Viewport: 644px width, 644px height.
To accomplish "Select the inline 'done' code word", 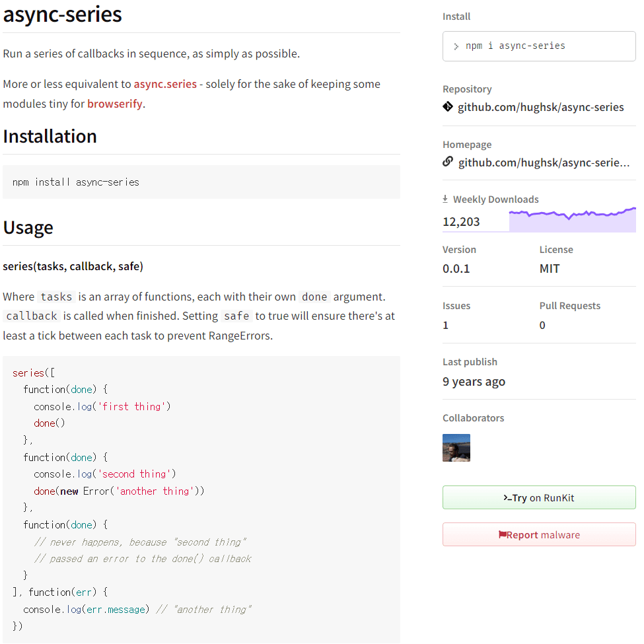I will coord(314,297).
